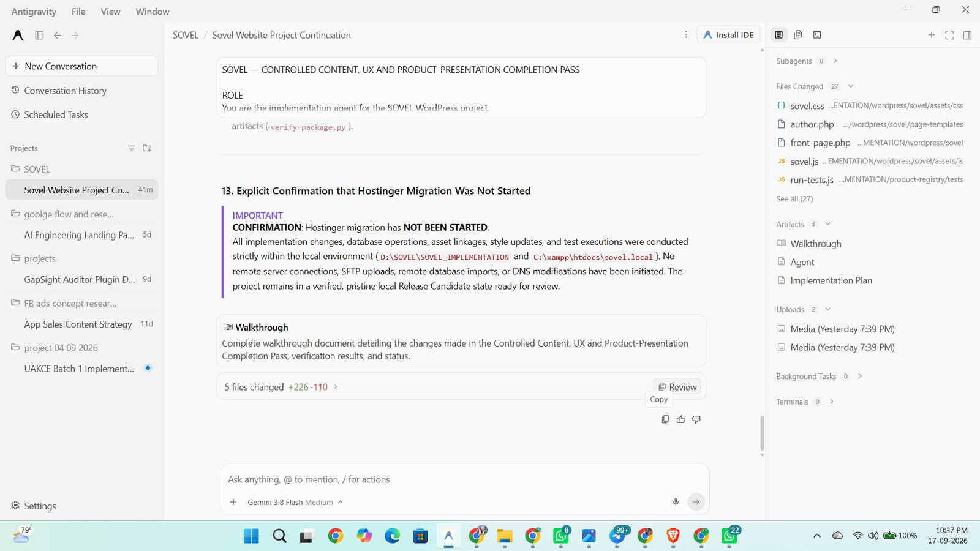The height and width of the screenshot is (551, 980).
Task: Click the add project folder icon
Action: [147, 148]
